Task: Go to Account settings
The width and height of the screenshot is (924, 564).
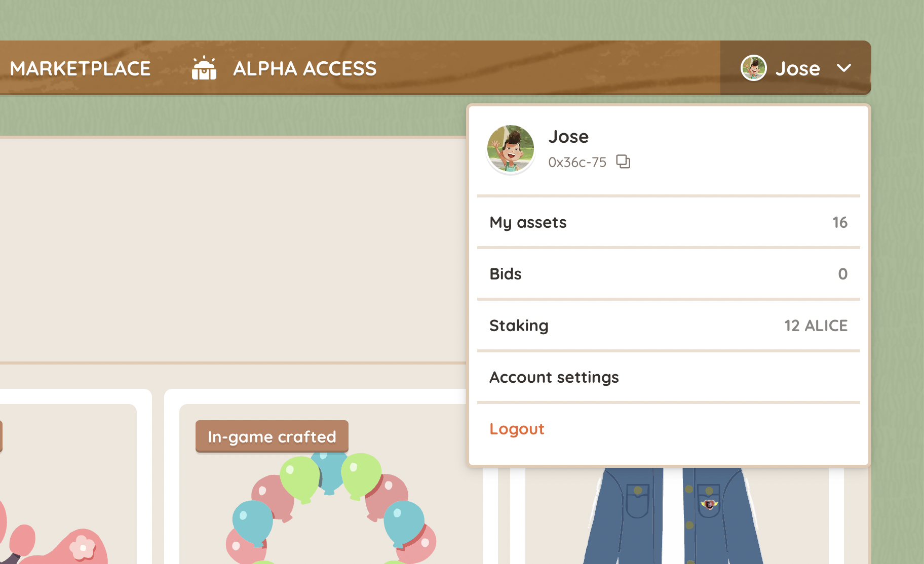Action: tap(554, 377)
